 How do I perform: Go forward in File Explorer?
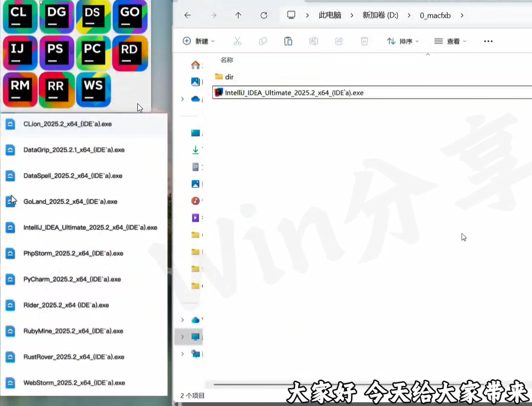click(213, 15)
